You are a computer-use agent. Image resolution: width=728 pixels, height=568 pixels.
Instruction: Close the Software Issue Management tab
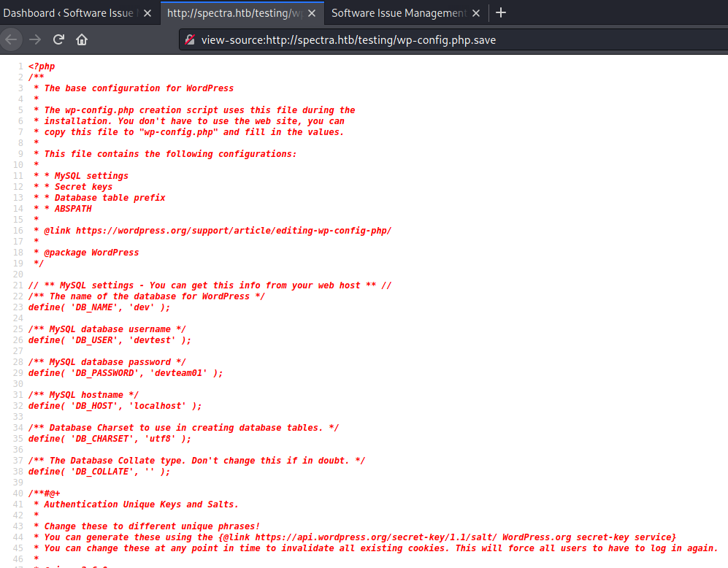[x=477, y=13]
